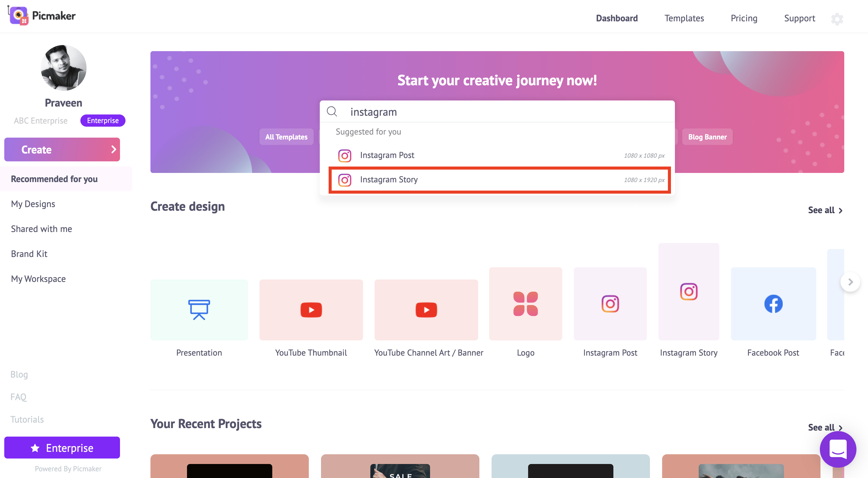
Task: Select the Instagram Post card icon
Action: [x=610, y=304]
